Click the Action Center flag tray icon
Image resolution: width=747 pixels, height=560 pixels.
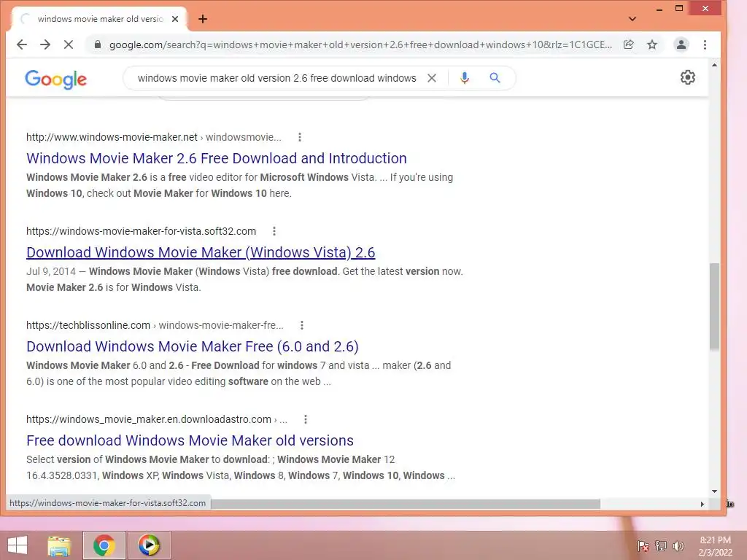coord(643,545)
